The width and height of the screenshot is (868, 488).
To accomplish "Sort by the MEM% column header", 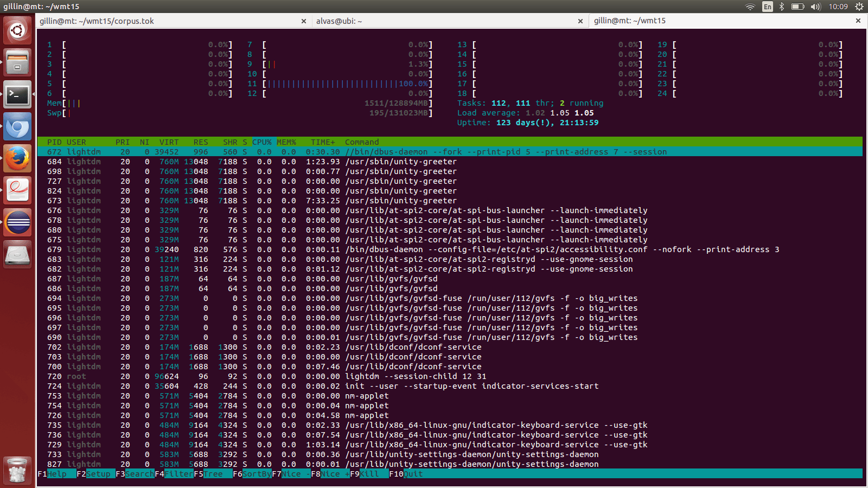I will [286, 142].
